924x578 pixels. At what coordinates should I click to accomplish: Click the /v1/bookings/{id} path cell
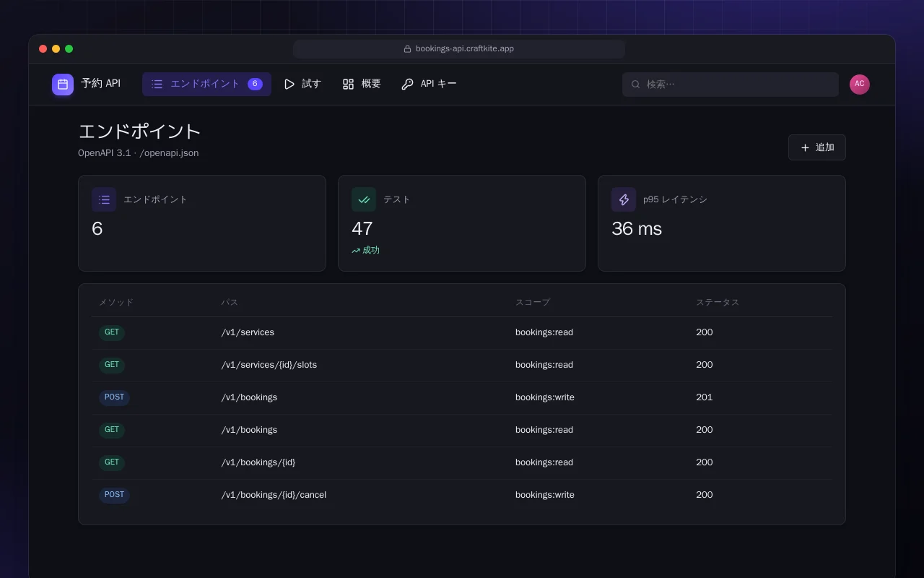(x=258, y=462)
